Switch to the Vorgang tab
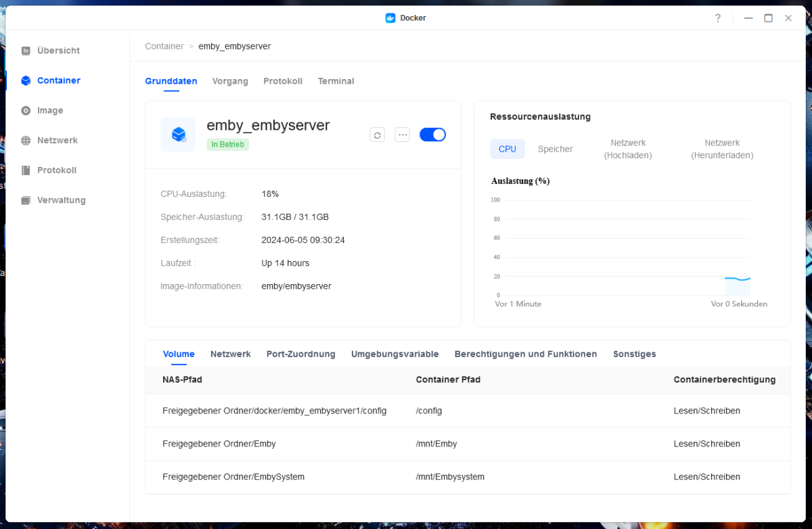 230,81
